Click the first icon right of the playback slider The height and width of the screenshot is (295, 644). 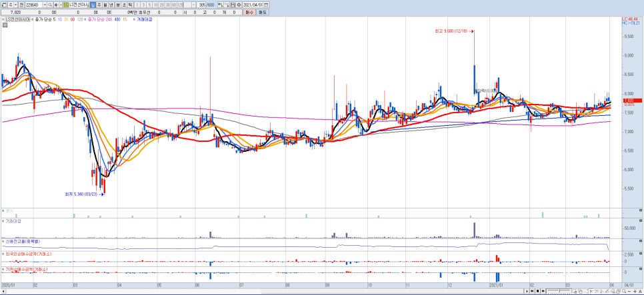coord(575,291)
